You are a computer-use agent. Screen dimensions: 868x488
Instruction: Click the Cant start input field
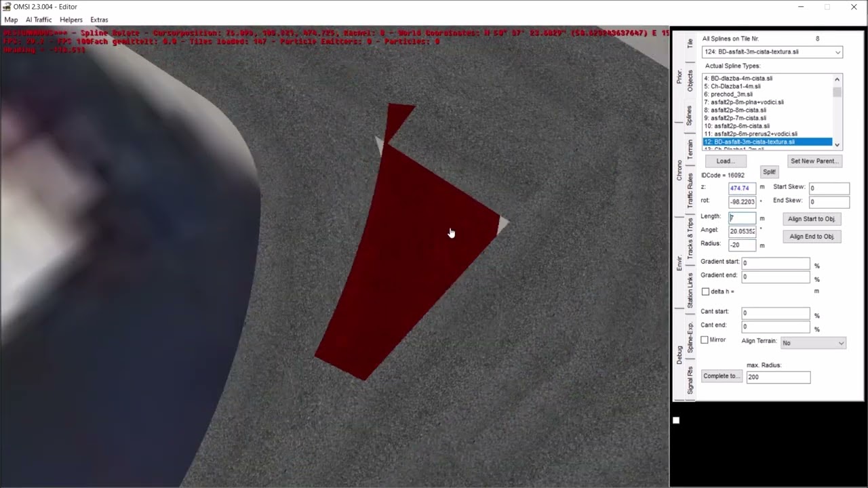point(776,313)
